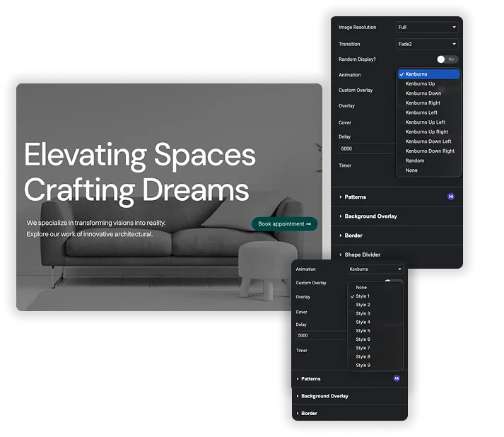Open the Animation dropdown in lower panel

coord(375,269)
